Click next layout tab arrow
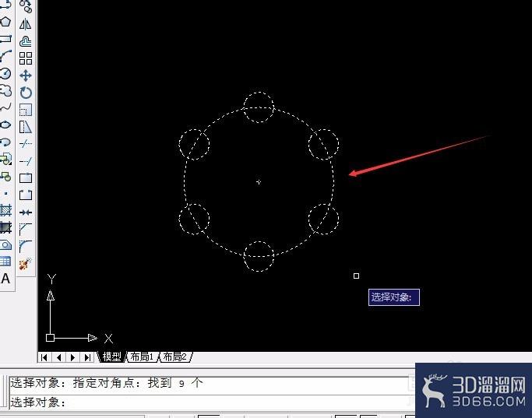The width and height of the screenshot is (532, 418). tap(73, 357)
